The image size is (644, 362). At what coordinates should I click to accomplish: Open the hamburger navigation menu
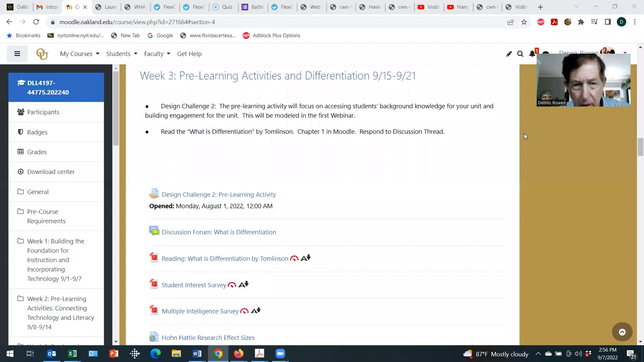click(x=17, y=54)
